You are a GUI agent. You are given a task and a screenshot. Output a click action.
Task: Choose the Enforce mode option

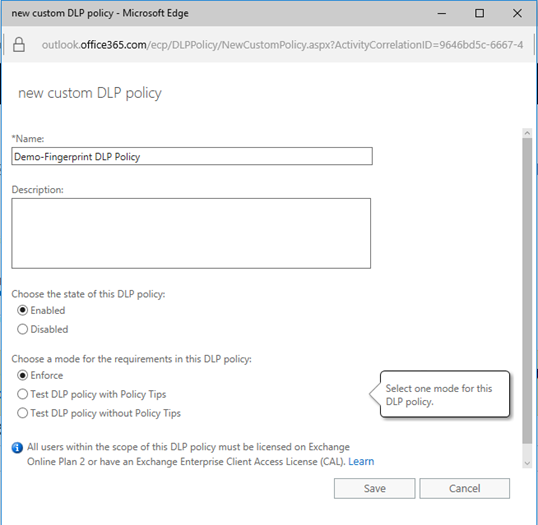coord(23,375)
